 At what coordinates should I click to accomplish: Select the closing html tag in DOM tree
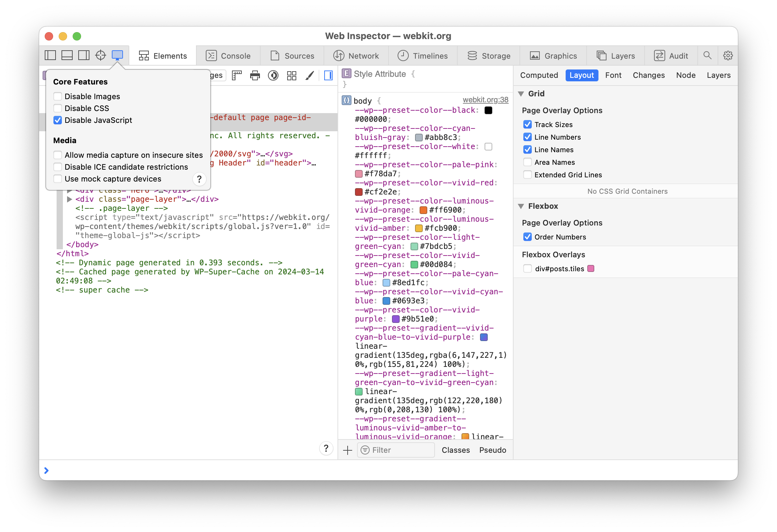73,254
